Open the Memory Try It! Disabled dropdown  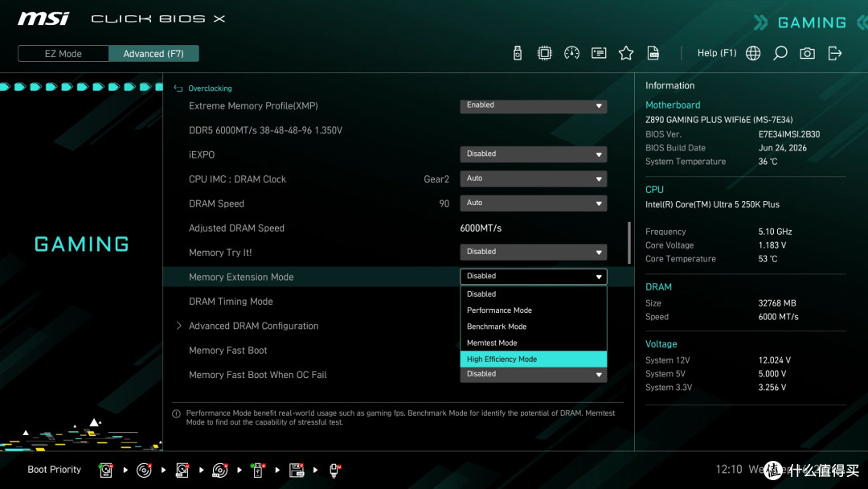coord(533,252)
